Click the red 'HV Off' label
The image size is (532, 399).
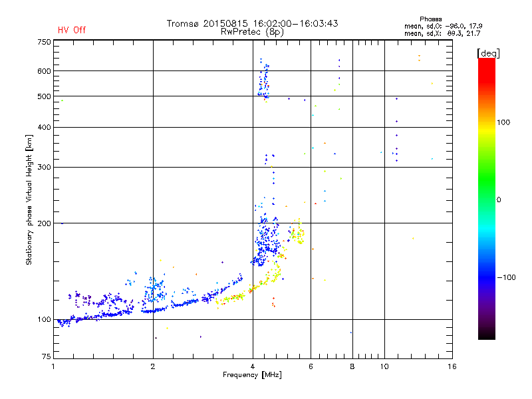[72, 30]
